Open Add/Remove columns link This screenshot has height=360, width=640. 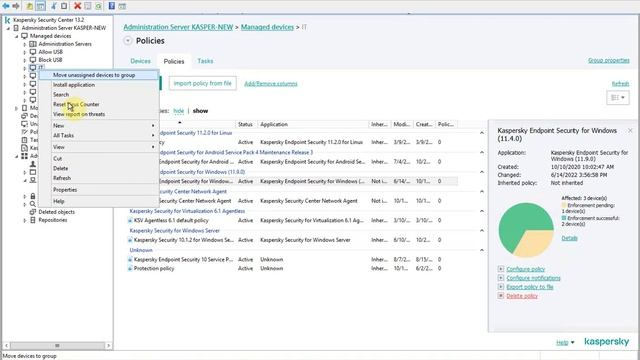271,84
